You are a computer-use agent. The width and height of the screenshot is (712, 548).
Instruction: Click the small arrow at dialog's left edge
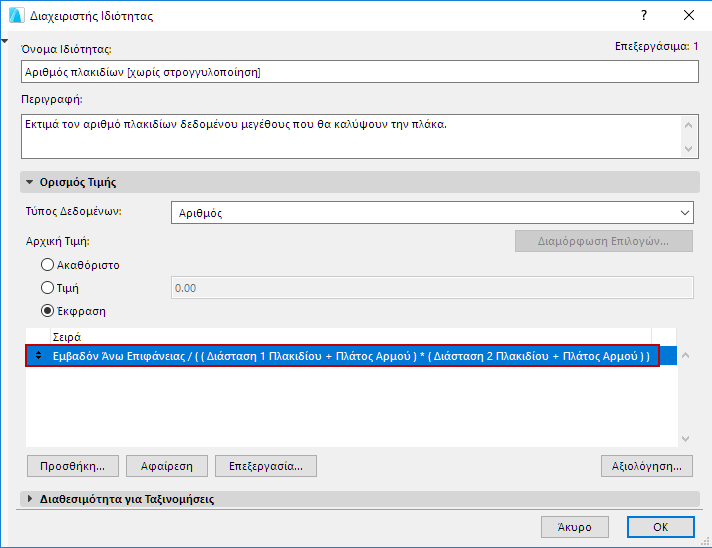pos(6,42)
